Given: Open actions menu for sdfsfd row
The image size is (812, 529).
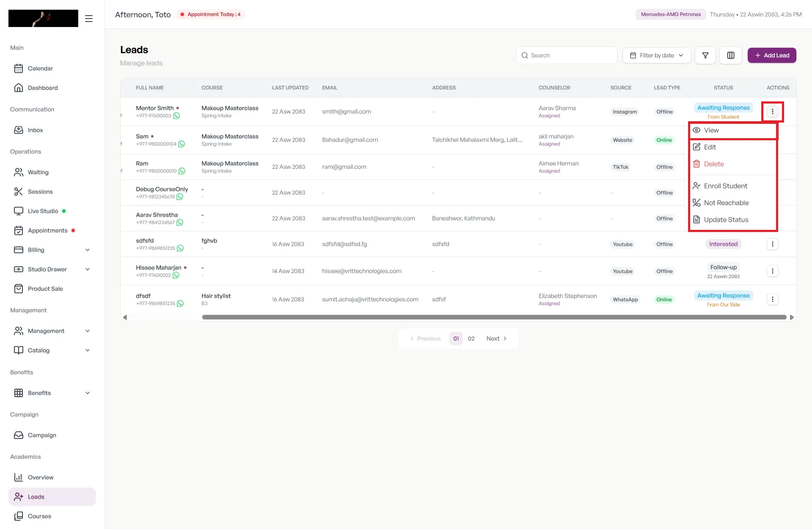Looking at the screenshot, I should pos(773,244).
